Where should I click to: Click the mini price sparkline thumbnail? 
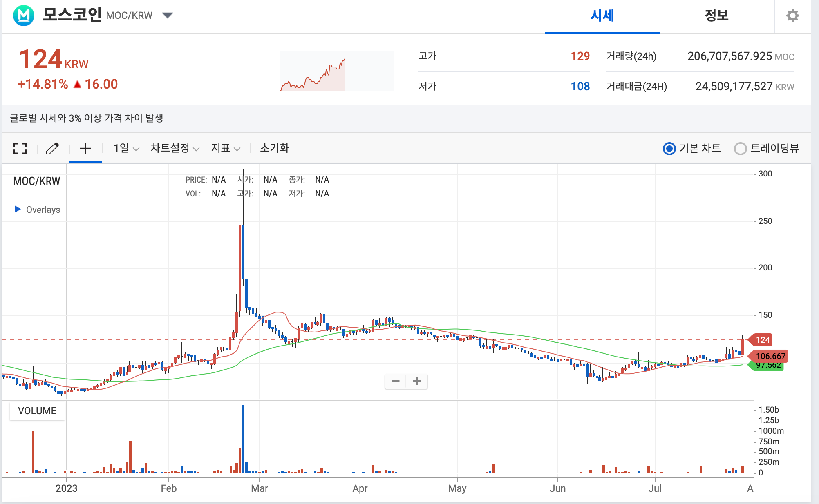pyautogui.click(x=336, y=71)
